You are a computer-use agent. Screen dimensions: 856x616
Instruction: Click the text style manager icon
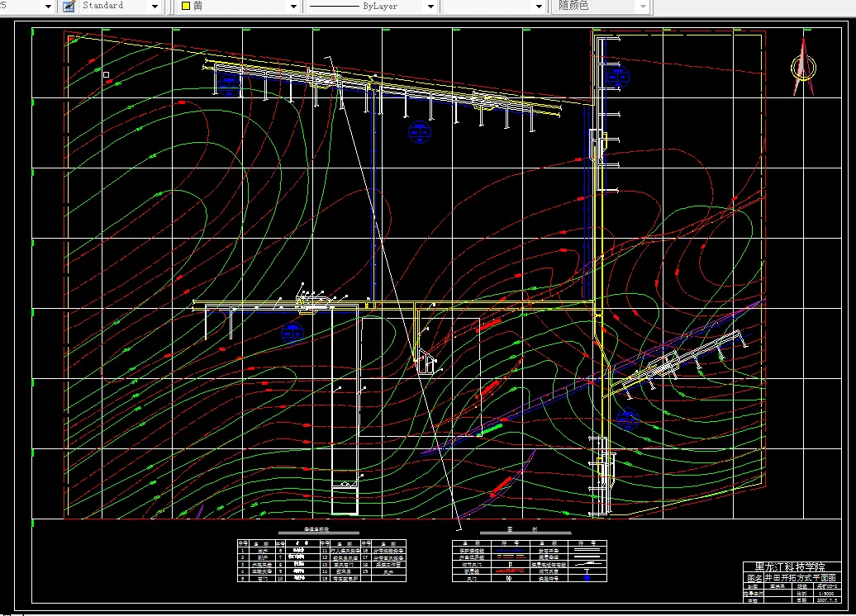click(x=69, y=7)
